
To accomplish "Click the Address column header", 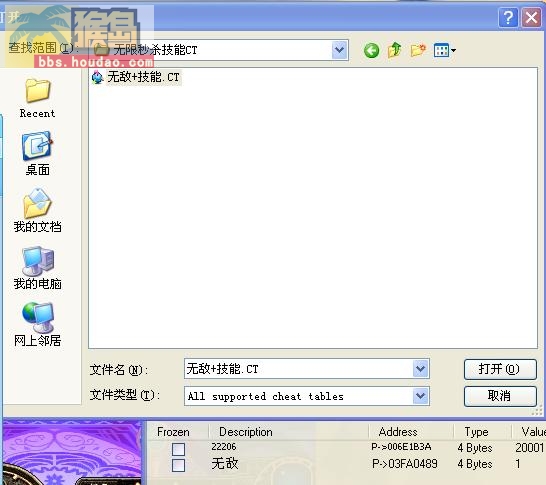I will [x=398, y=432].
